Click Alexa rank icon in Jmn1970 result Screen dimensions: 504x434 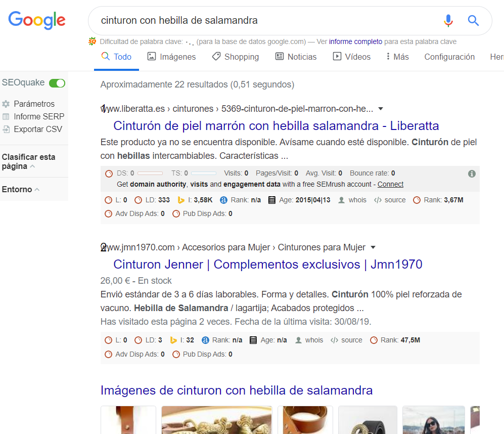(205, 340)
